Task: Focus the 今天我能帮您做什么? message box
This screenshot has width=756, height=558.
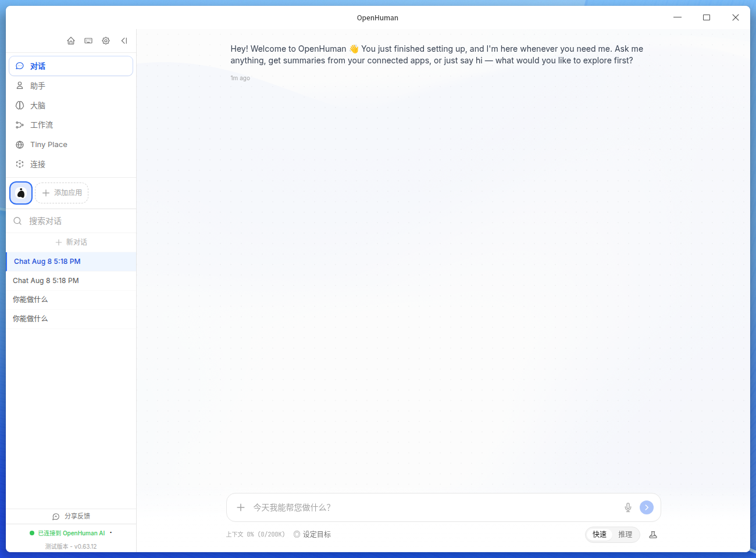Action: pyautogui.click(x=434, y=507)
